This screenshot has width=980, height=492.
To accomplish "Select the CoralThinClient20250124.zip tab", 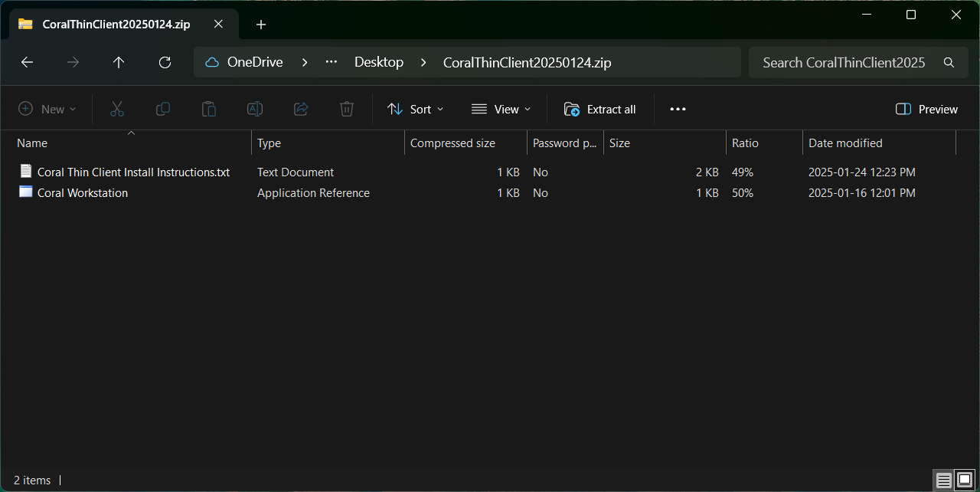I will [x=123, y=24].
